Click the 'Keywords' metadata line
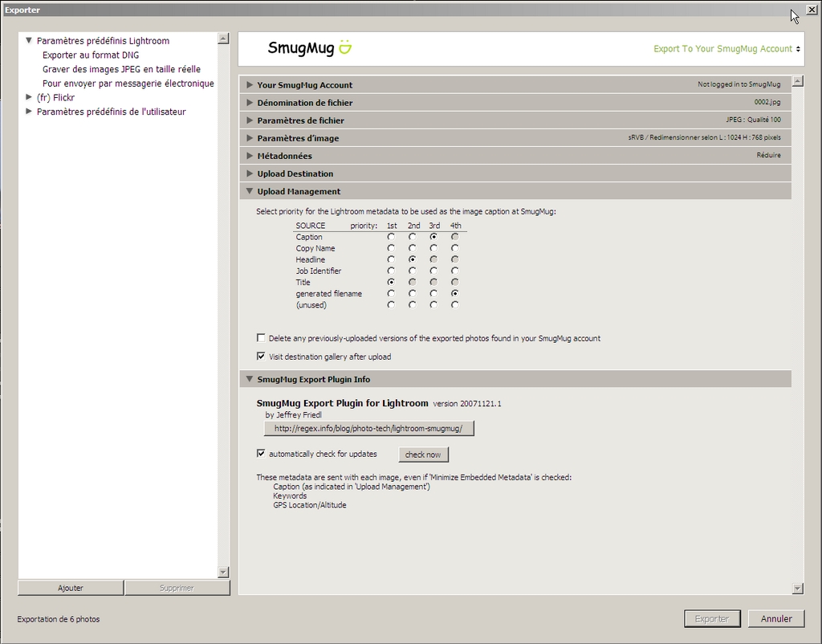 point(290,496)
